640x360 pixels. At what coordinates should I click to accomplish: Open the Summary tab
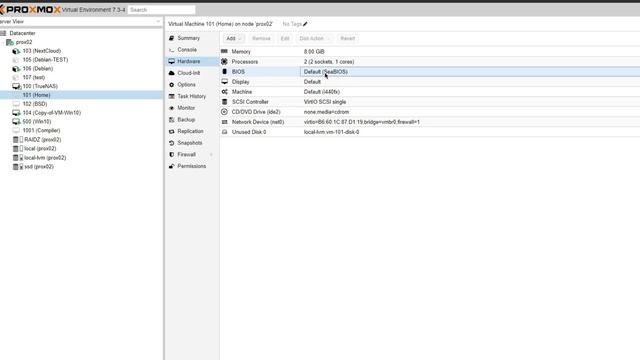(x=189, y=38)
